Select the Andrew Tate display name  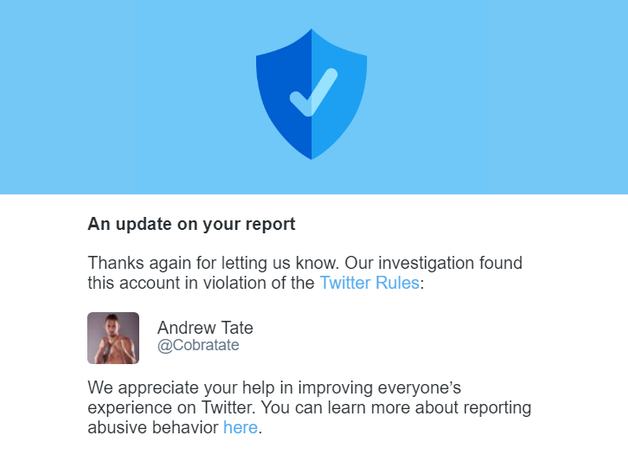point(205,327)
